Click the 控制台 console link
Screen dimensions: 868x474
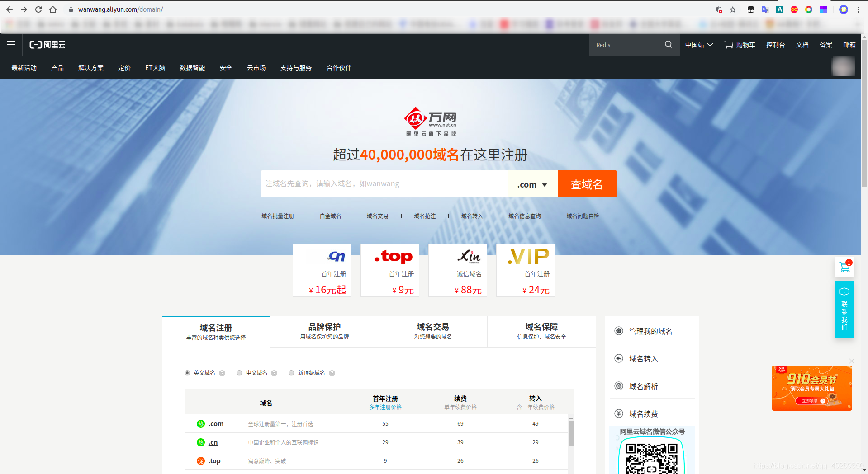click(775, 45)
